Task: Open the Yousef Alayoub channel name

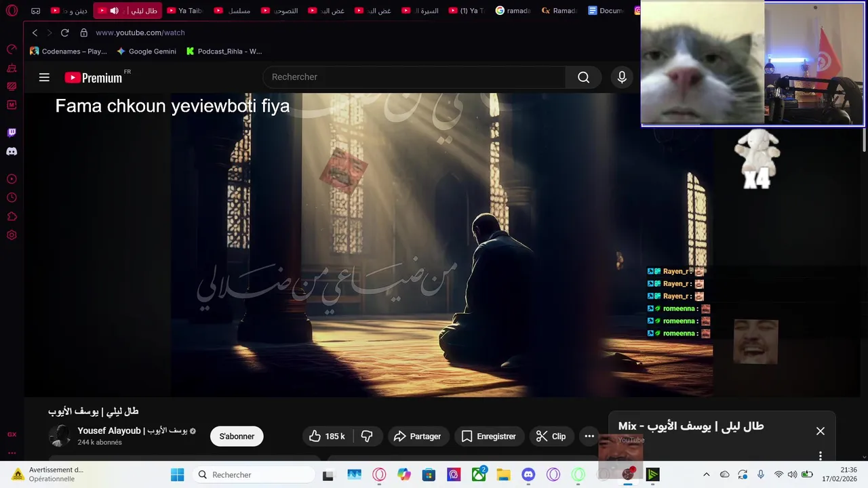Action: coord(132,430)
